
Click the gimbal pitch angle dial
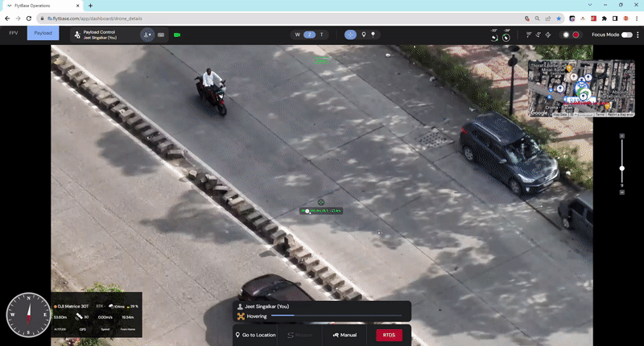click(x=506, y=36)
